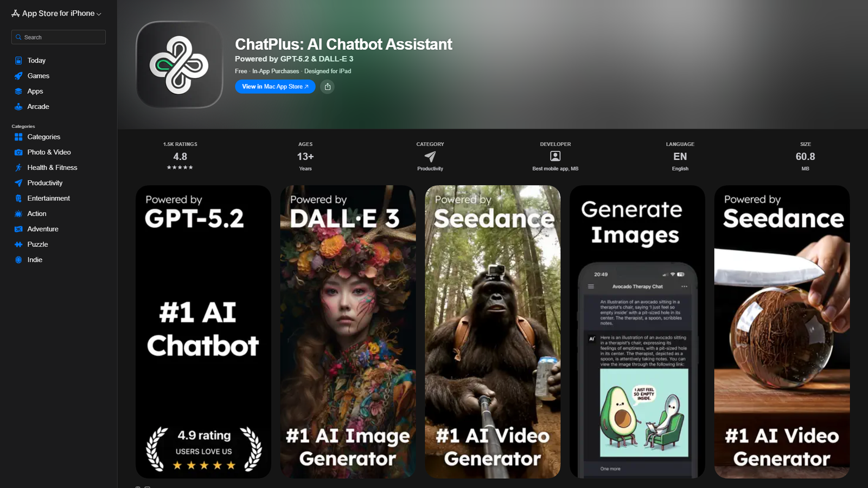
Task: Click the Arcade joystick icon
Action: [18, 107]
